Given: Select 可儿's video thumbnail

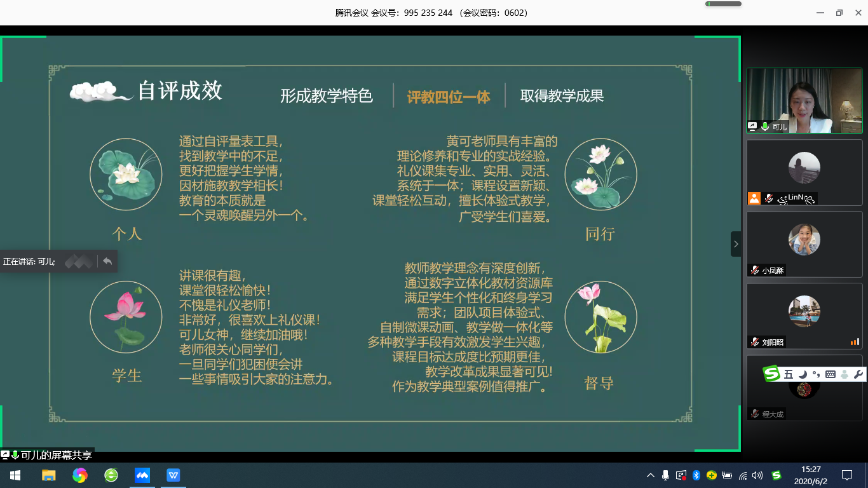Looking at the screenshot, I should pos(804,100).
